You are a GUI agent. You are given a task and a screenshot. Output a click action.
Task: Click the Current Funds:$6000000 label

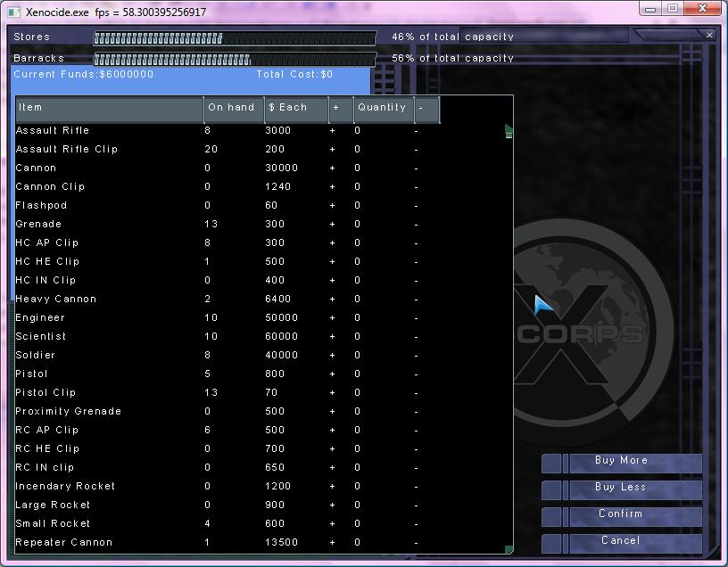click(84, 74)
